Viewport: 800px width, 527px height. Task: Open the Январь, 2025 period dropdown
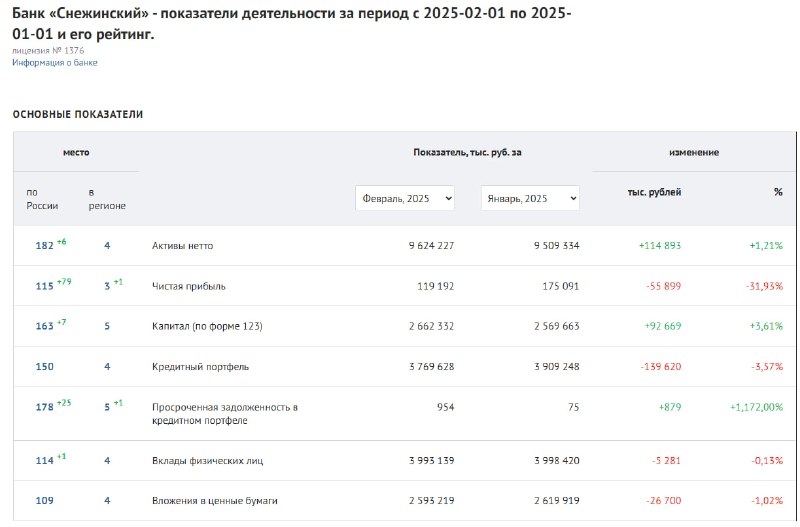530,198
